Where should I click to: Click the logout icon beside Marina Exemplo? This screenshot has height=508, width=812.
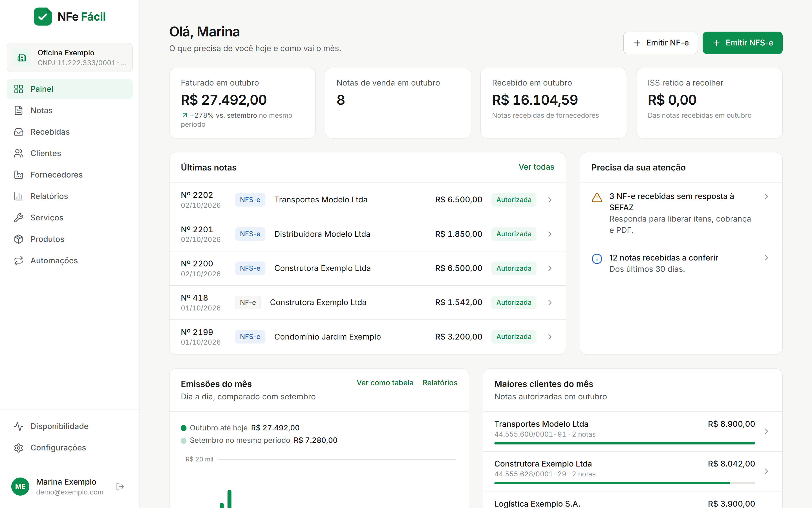click(x=120, y=487)
